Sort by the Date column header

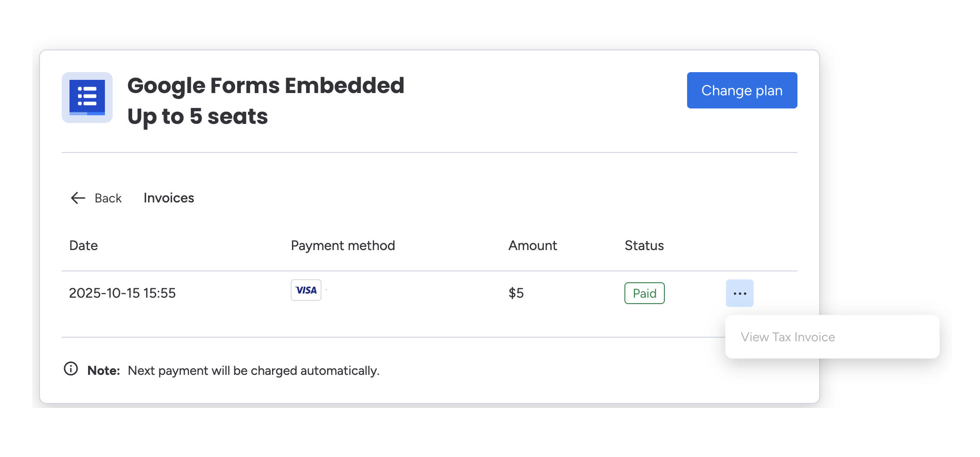84,246
